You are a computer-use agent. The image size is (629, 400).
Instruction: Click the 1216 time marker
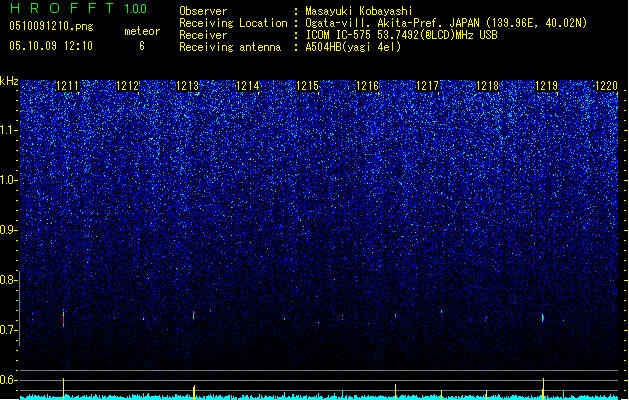pyautogui.click(x=367, y=86)
